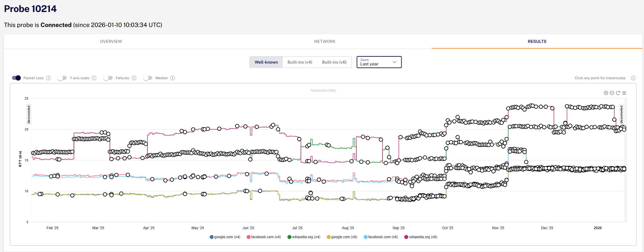The height and width of the screenshot is (252, 644).
Task: Select the Built-ins (v4) button
Action: [x=300, y=62]
